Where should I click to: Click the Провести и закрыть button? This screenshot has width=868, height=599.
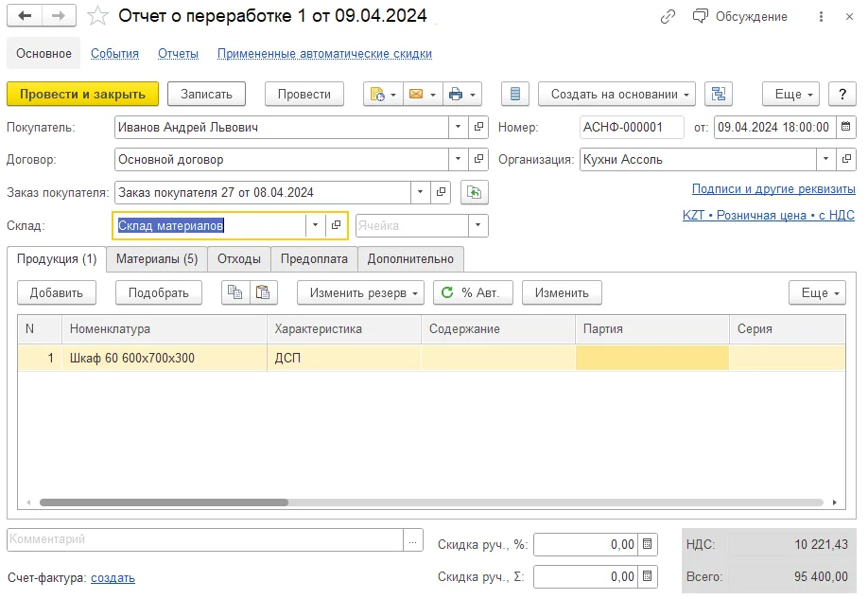pos(82,95)
